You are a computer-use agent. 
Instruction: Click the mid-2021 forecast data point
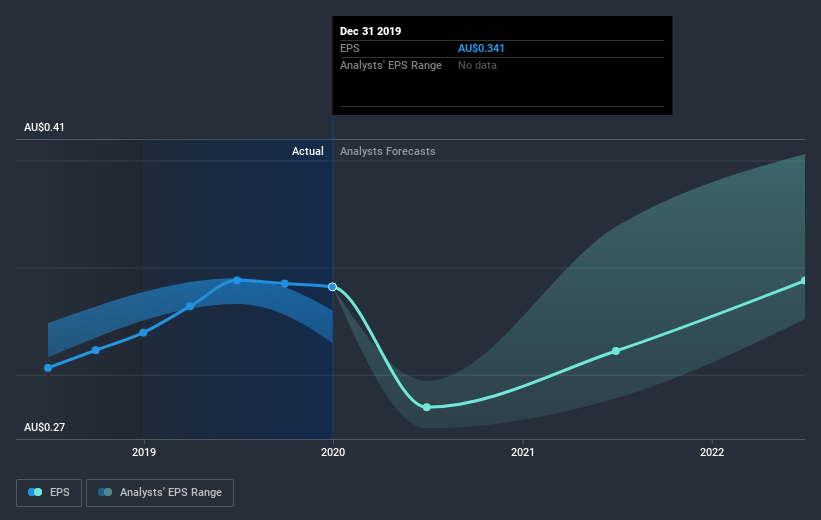616,351
